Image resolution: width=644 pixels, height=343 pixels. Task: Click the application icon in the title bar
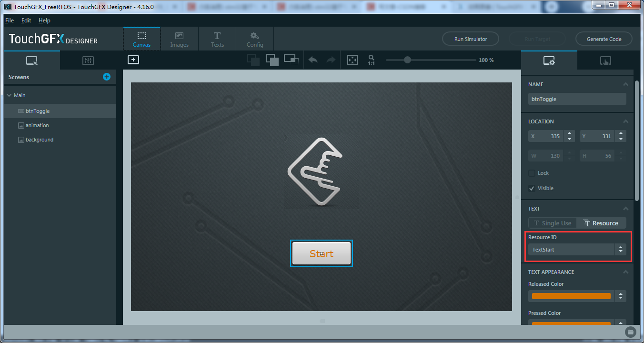click(7, 7)
